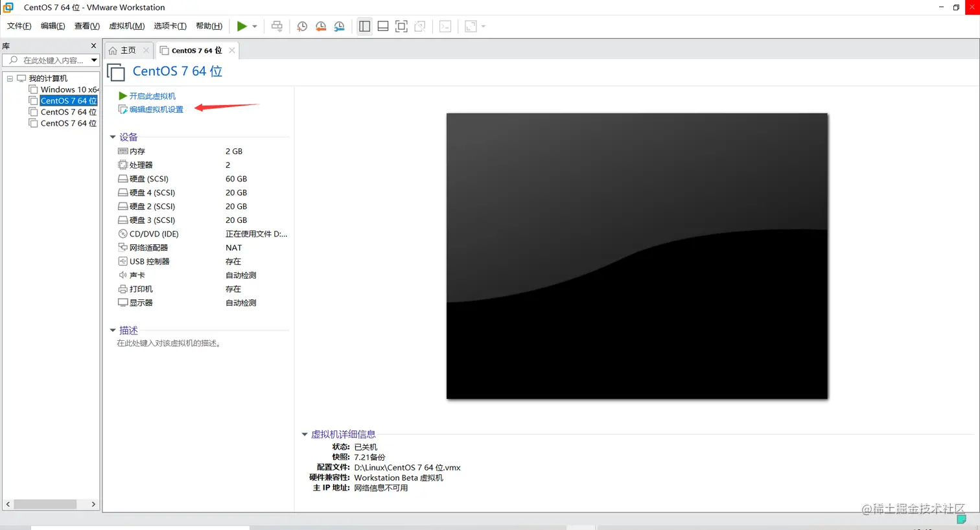Image resolution: width=980 pixels, height=530 pixels.
Task: Collapse the 设备 section
Action: pos(113,137)
